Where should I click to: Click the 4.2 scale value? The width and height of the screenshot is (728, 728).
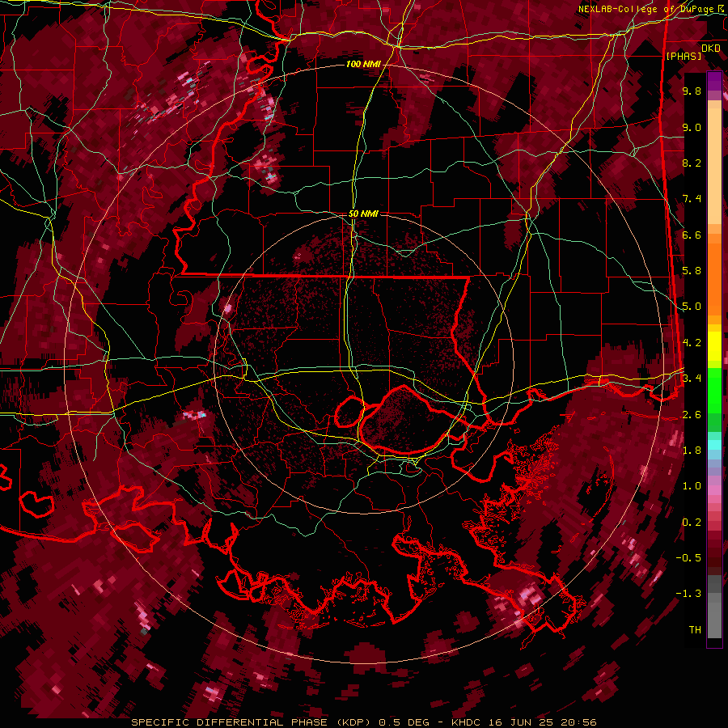[692, 343]
